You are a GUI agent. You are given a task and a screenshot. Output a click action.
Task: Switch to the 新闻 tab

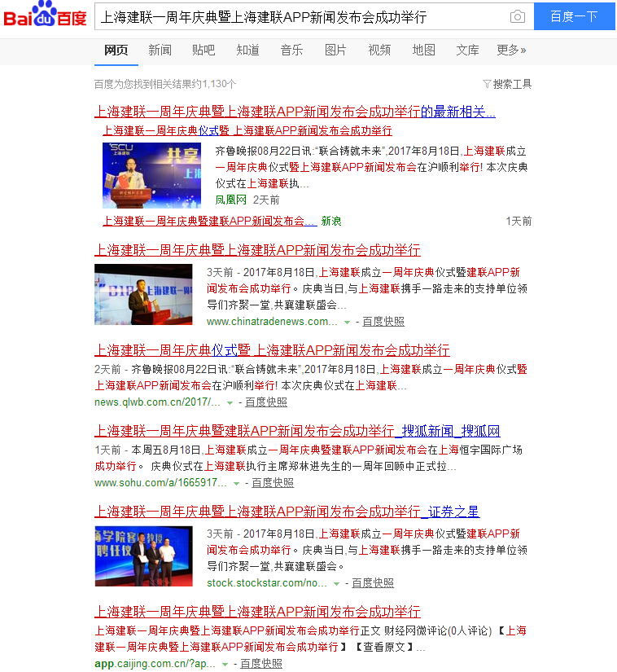click(160, 51)
